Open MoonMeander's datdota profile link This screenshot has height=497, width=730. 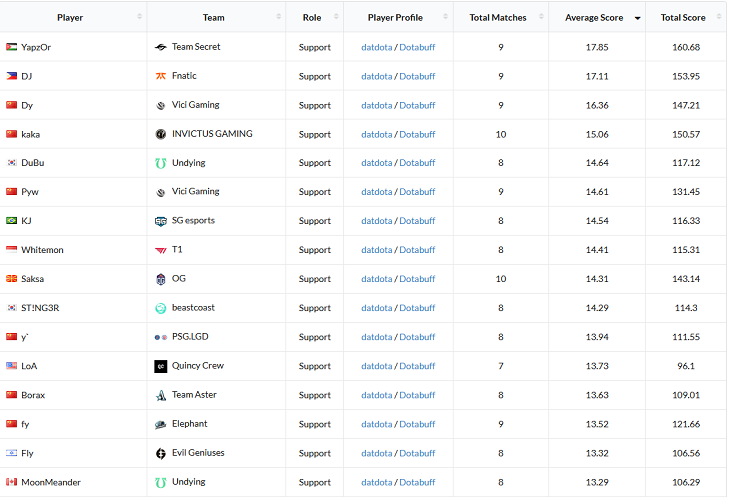coord(376,482)
